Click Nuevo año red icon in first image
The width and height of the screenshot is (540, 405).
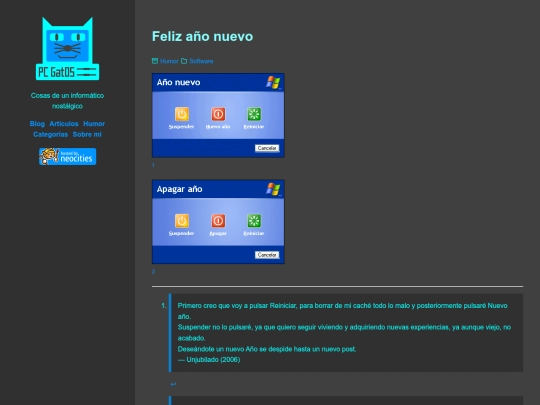pyautogui.click(x=218, y=114)
